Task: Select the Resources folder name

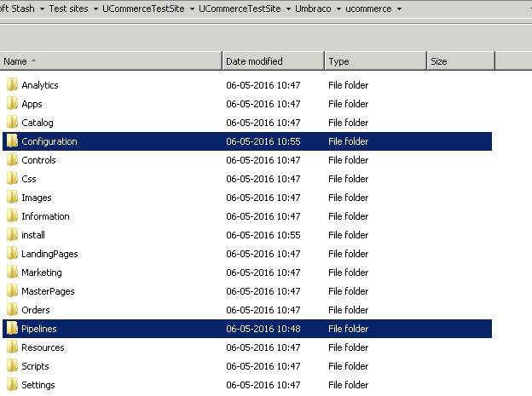Action: tap(43, 347)
